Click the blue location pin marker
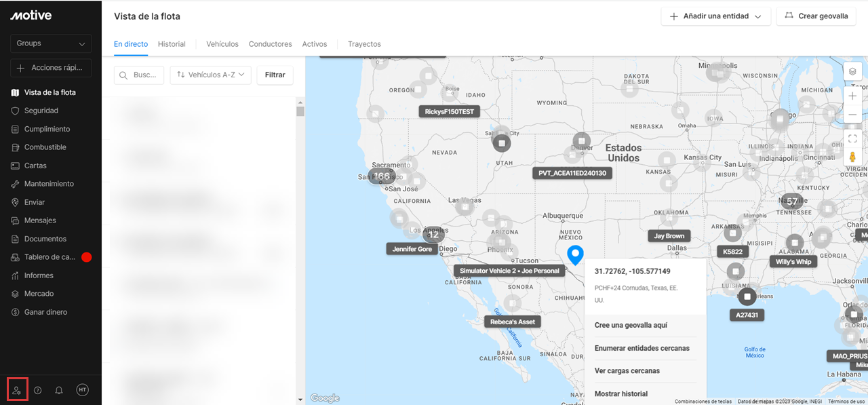This screenshot has width=868, height=405. (x=575, y=254)
